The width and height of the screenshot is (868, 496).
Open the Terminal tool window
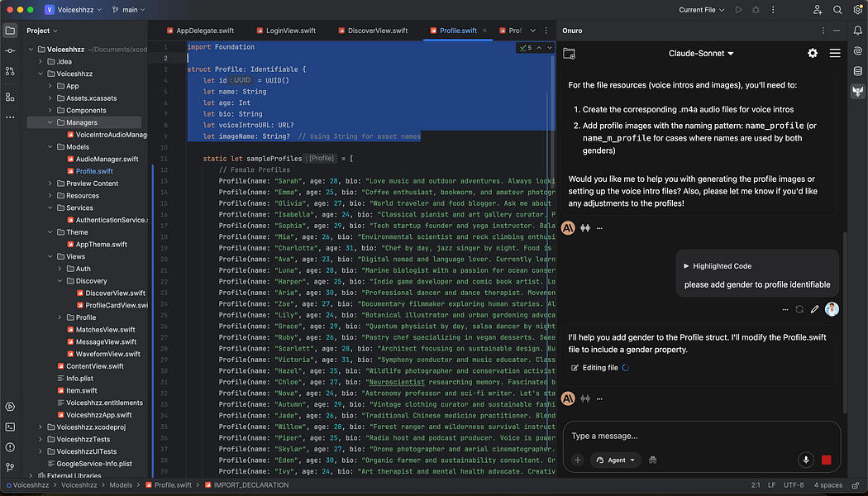click(8, 426)
